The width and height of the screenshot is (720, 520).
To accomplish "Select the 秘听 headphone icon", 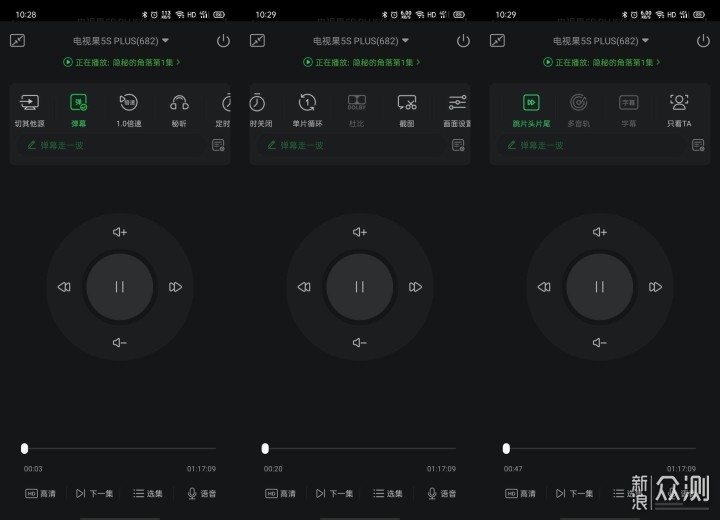I will point(179,102).
